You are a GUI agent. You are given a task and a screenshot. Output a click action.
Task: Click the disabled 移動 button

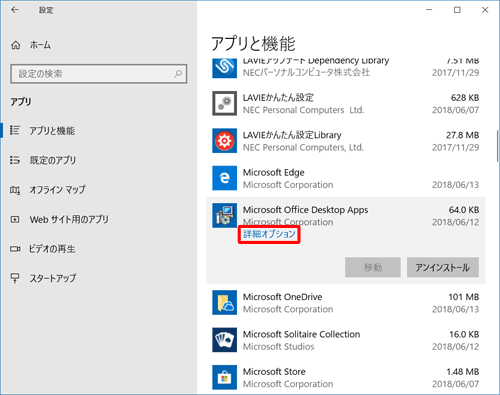click(373, 267)
